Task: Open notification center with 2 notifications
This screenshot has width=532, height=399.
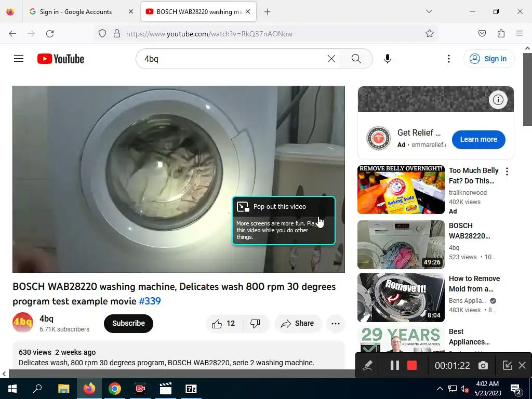Action: tap(516, 389)
